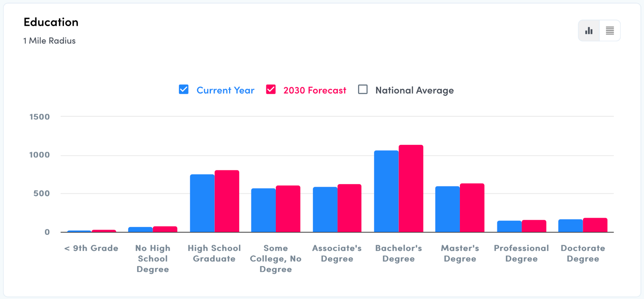Select the red Bachelor's Degree forecast bar
644x299 pixels.
(x=411, y=189)
